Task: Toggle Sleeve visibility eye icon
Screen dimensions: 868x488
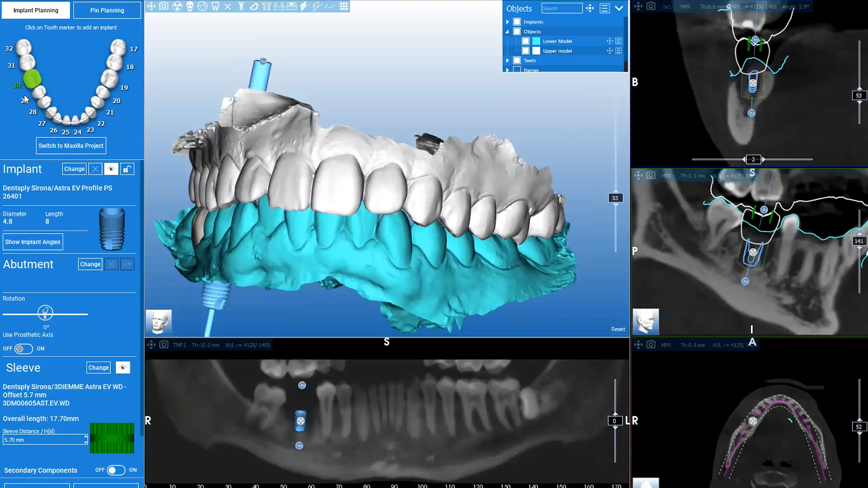Action: (123, 368)
